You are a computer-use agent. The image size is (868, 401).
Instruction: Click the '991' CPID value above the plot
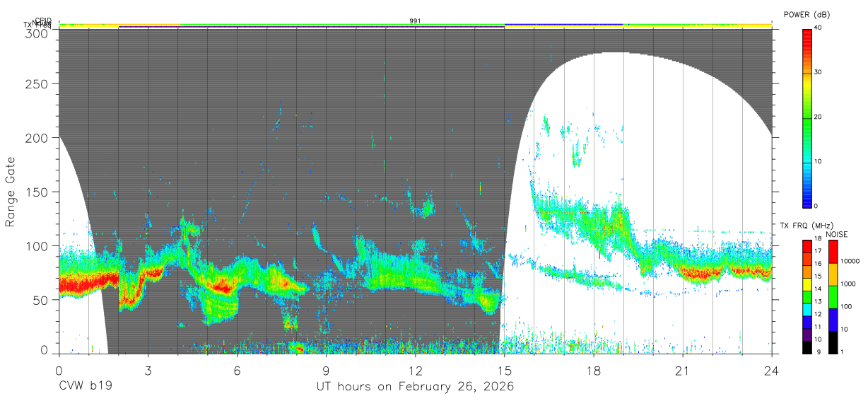coord(415,21)
